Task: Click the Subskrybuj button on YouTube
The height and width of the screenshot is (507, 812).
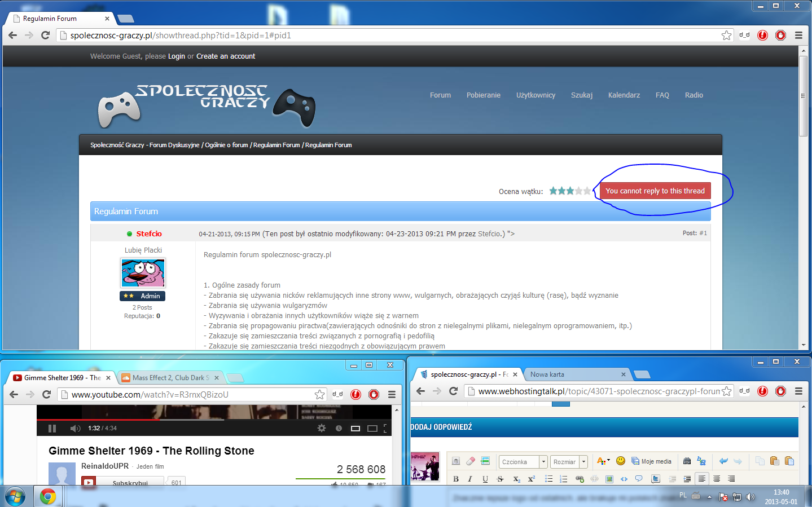Action: click(x=124, y=483)
